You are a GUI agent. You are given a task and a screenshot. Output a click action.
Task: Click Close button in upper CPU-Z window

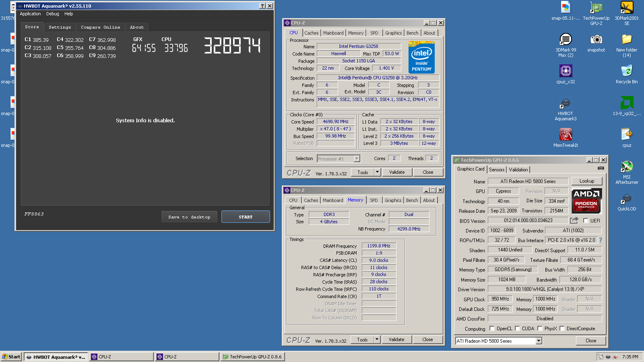point(428,172)
